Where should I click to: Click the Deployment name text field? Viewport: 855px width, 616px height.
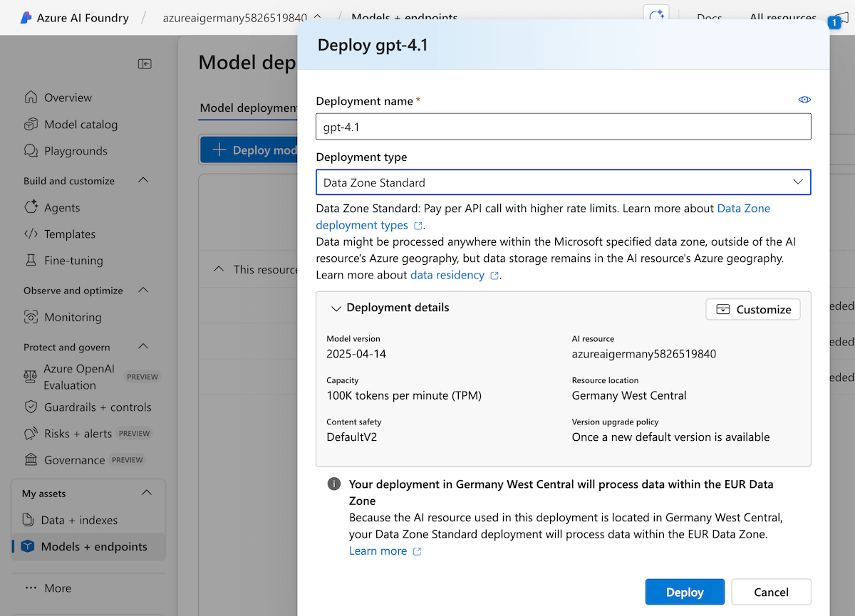pyautogui.click(x=563, y=127)
